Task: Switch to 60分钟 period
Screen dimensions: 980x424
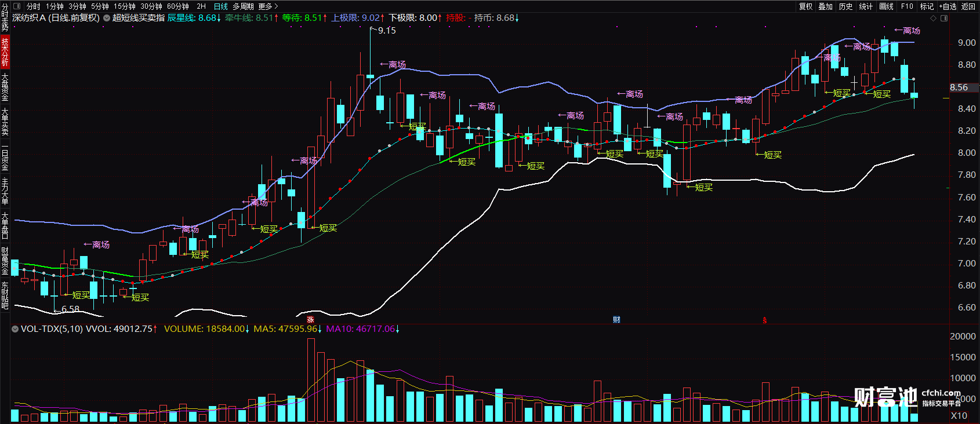Action: [x=178, y=6]
